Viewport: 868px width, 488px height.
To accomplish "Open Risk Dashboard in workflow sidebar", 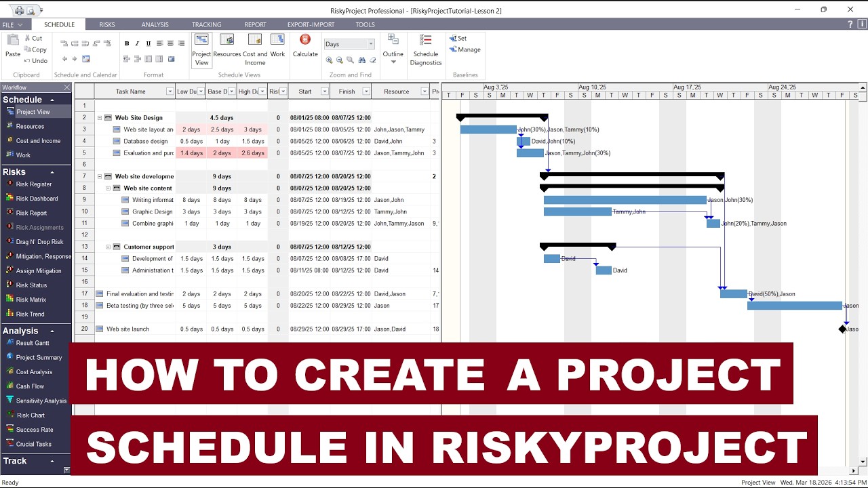I will (x=37, y=199).
